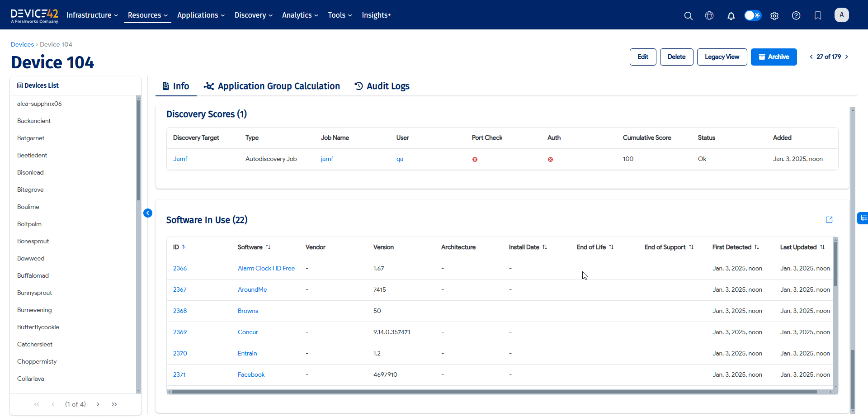Viewport: 868px width, 417px height.
Task: Open Software In Use in new window
Action: [829, 220]
